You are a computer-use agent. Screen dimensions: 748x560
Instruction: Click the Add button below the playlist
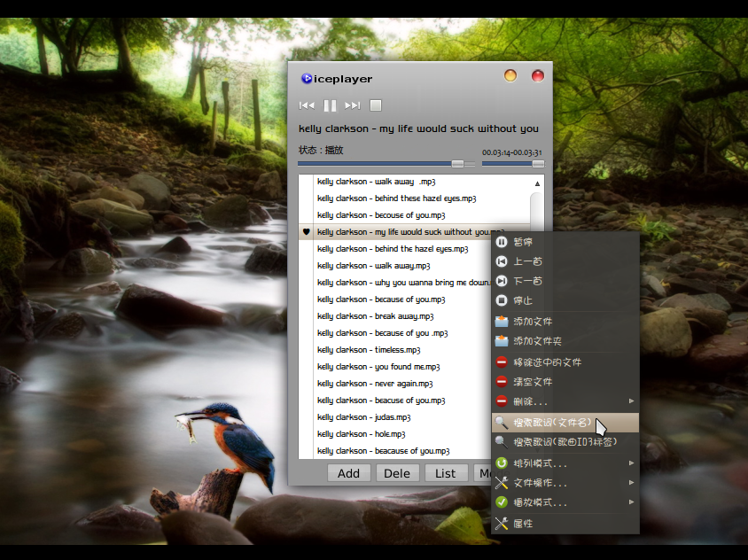pos(348,473)
